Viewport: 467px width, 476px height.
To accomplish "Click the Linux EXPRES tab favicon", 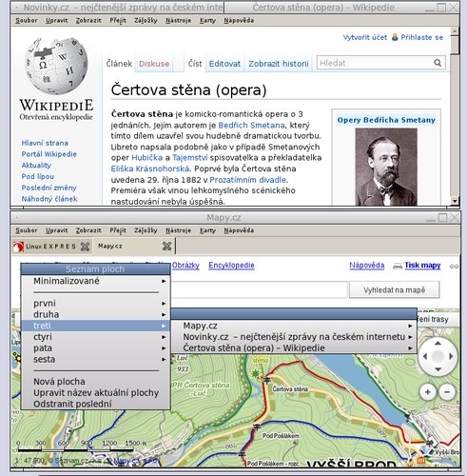I will (18, 247).
